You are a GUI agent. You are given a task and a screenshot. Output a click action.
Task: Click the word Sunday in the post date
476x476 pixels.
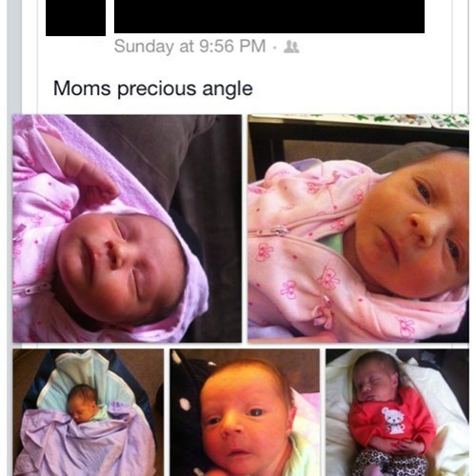pyautogui.click(x=144, y=47)
